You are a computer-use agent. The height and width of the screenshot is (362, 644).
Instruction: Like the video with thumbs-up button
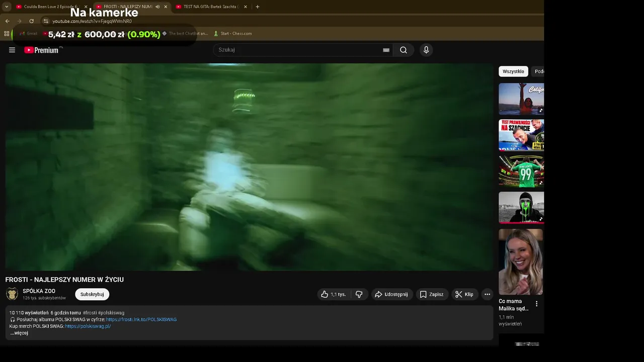[x=334, y=294]
